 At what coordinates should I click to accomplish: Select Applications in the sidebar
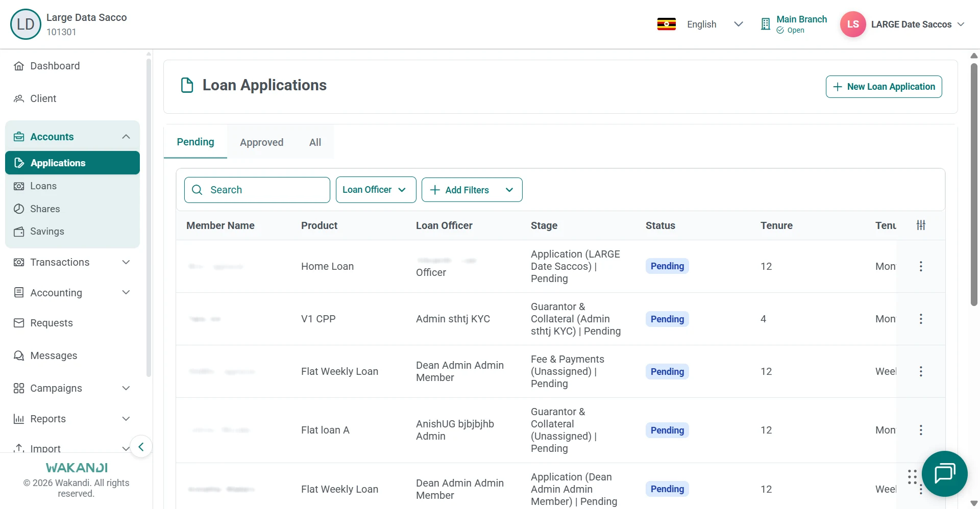pos(72,163)
